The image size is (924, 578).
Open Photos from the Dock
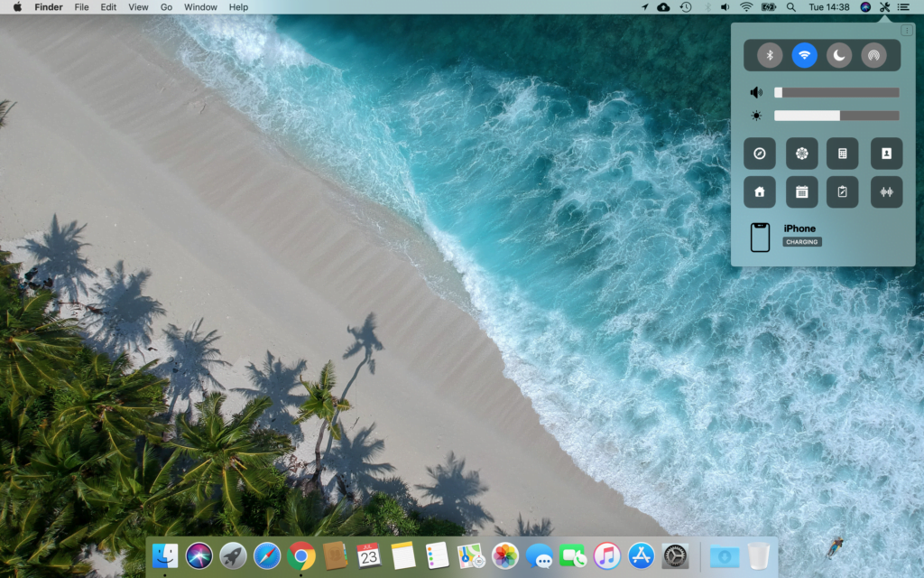[x=505, y=555]
